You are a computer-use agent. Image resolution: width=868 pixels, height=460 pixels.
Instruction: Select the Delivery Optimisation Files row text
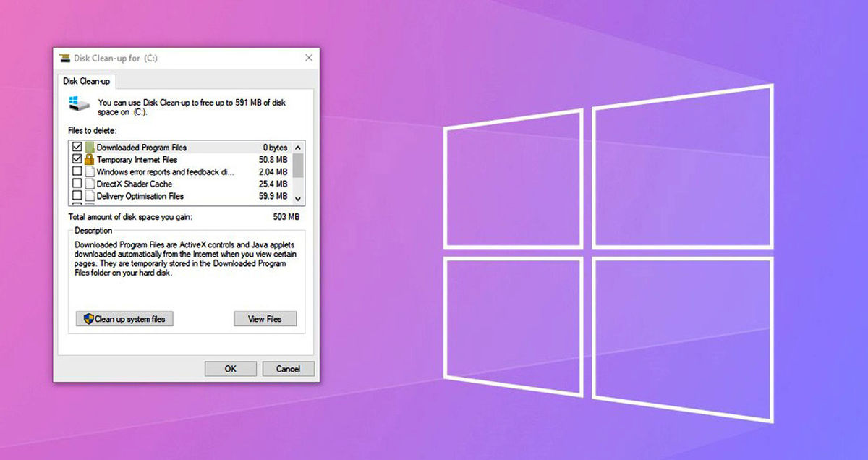pos(140,197)
